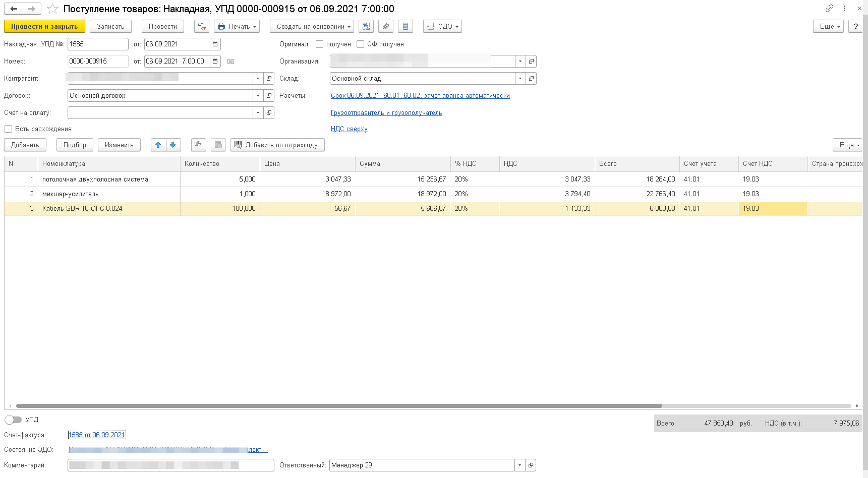Go back with the left arrow button
868x478 pixels.
pyautogui.click(x=14, y=9)
